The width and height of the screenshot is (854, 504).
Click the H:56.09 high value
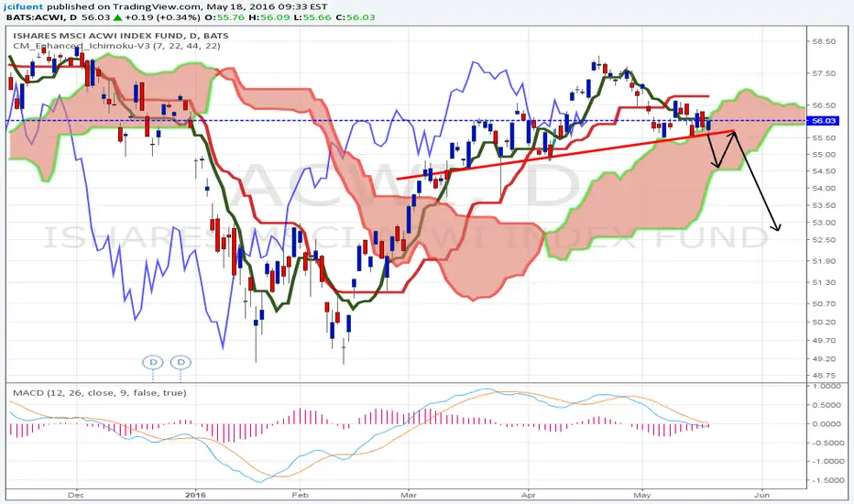pyautogui.click(x=268, y=17)
